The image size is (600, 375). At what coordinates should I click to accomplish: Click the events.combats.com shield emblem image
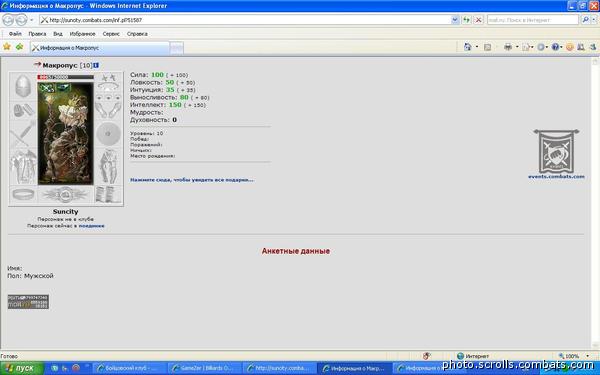point(556,151)
